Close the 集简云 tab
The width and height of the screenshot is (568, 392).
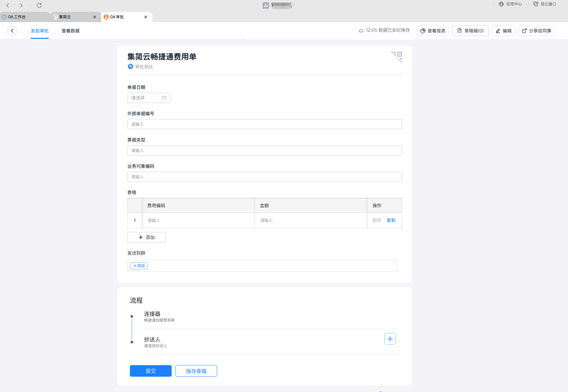pyautogui.click(x=95, y=17)
